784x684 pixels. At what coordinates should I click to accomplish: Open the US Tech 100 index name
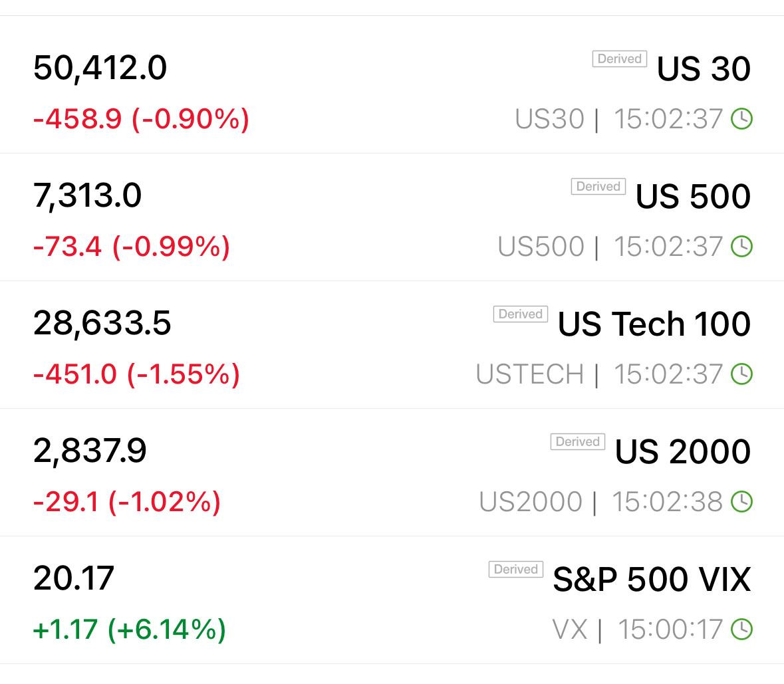(654, 324)
